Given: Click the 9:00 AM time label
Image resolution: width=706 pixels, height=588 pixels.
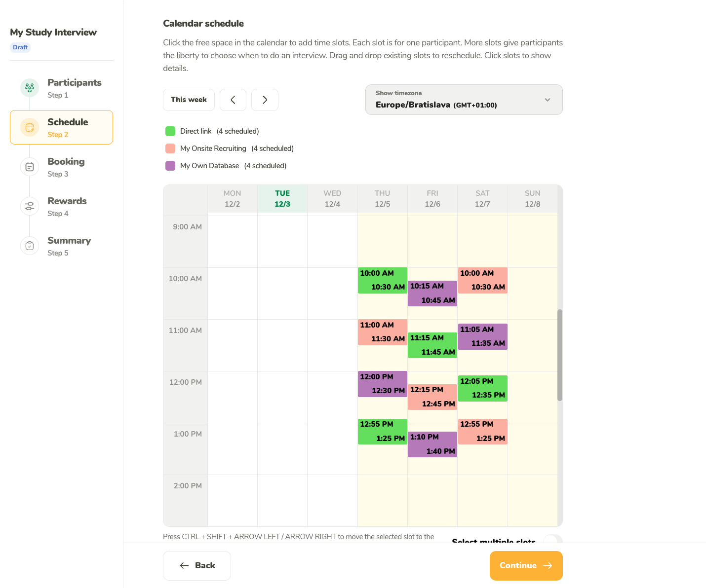Looking at the screenshot, I should (187, 227).
